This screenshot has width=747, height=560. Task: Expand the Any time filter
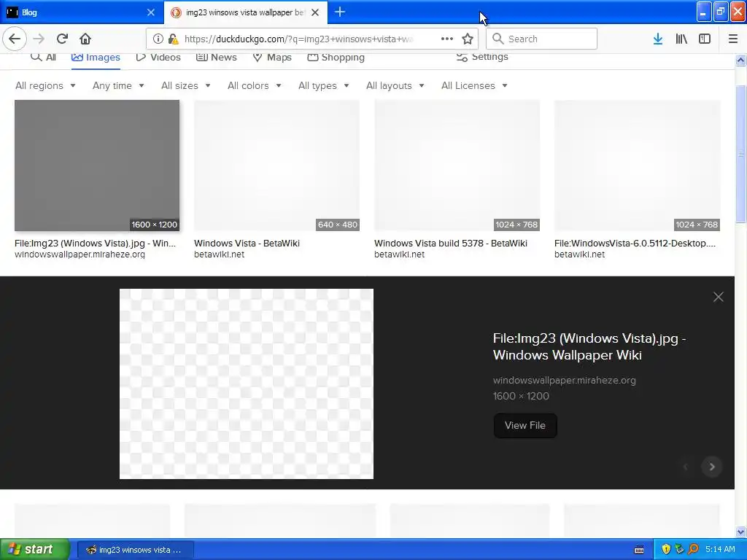tap(118, 86)
